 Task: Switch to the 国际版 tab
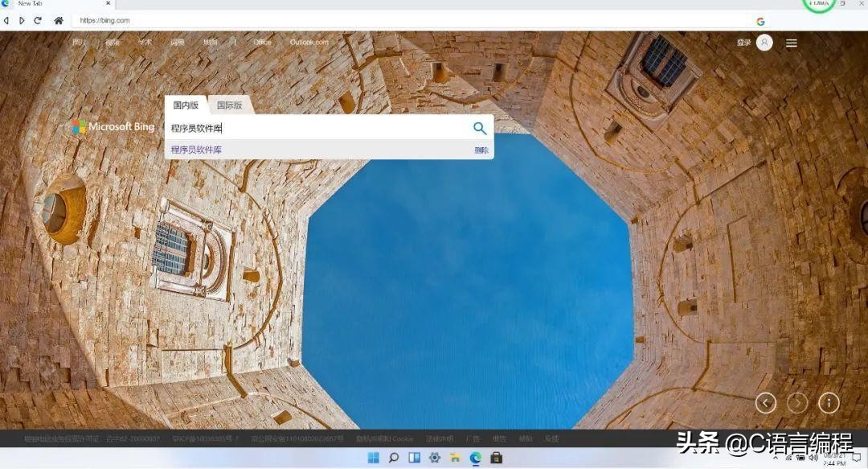tap(228, 105)
